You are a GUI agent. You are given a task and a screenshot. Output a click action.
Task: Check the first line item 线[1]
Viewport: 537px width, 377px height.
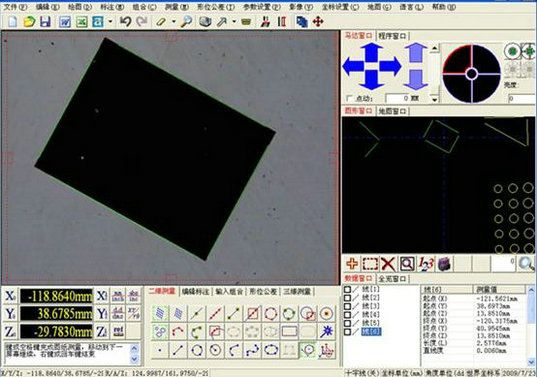point(347,290)
